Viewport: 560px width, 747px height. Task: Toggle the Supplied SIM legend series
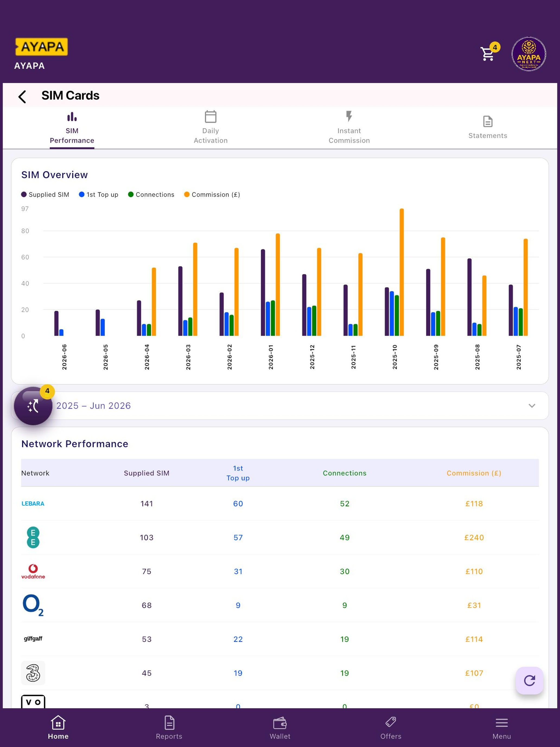pos(45,195)
